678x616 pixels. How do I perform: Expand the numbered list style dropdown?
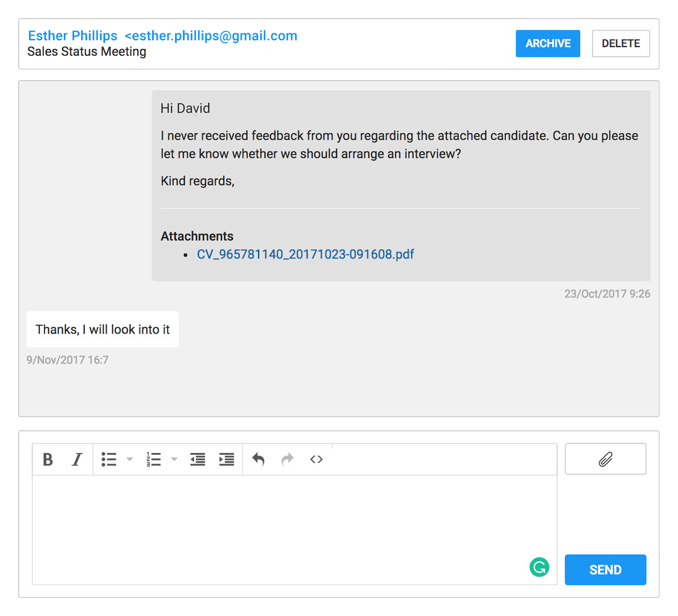175,460
